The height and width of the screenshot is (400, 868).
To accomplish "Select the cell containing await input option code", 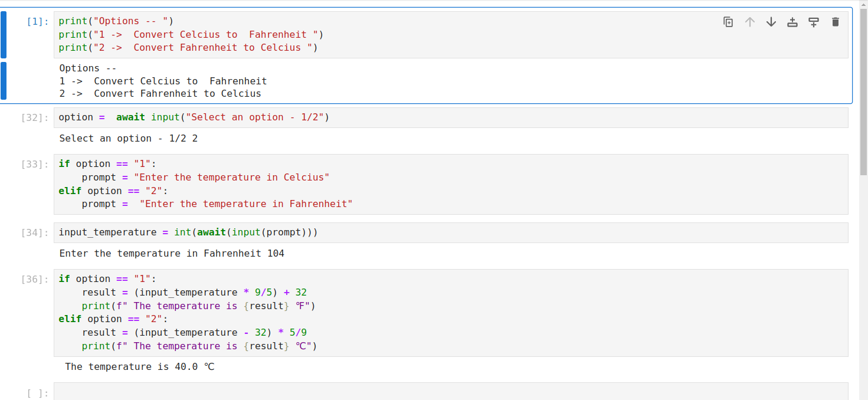I will 236,117.
